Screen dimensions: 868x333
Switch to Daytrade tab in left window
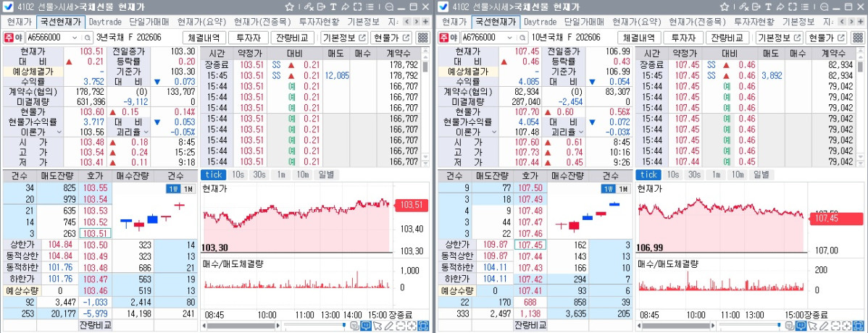coord(105,22)
